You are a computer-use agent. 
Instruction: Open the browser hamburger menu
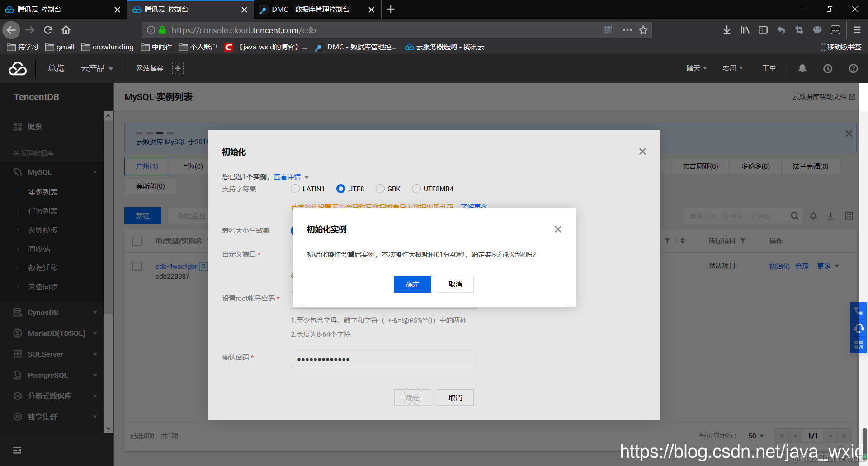(857, 30)
